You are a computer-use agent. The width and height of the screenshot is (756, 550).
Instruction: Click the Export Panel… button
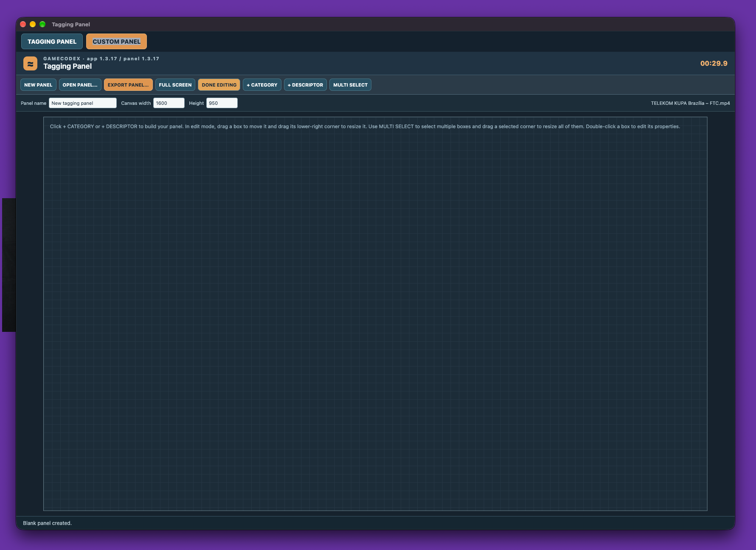click(128, 85)
